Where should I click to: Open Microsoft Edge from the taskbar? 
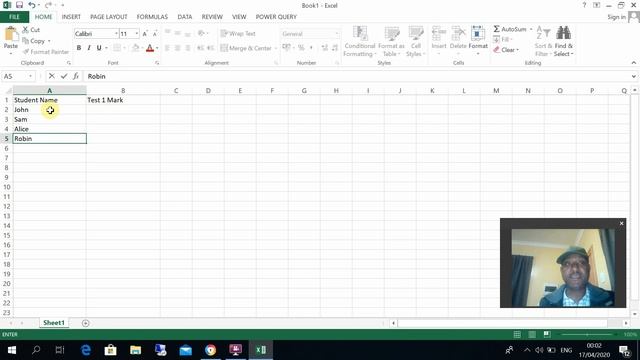[x=86, y=350]
